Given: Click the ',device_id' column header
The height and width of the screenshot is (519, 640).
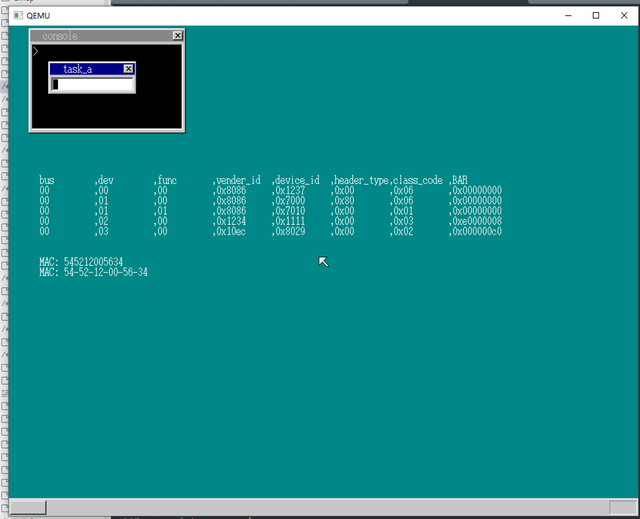Looking at the screenshot, I should [296, 180].
